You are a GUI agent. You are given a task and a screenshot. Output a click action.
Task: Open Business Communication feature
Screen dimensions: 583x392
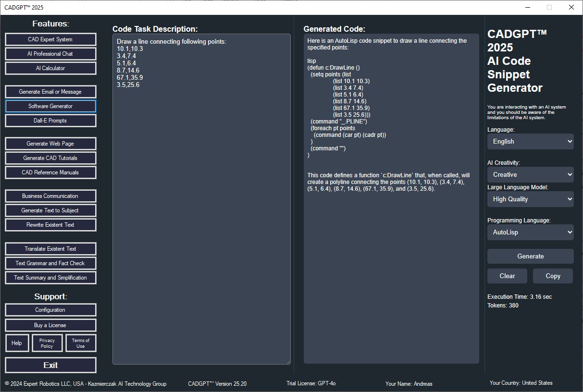pyautogui.click(x=50, y=196)
